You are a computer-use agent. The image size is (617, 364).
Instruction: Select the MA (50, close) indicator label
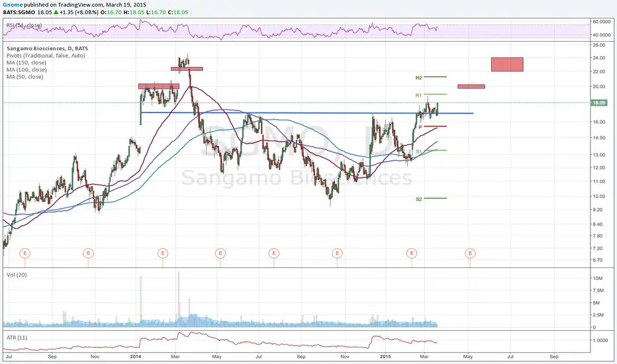[x=24, y=77]
